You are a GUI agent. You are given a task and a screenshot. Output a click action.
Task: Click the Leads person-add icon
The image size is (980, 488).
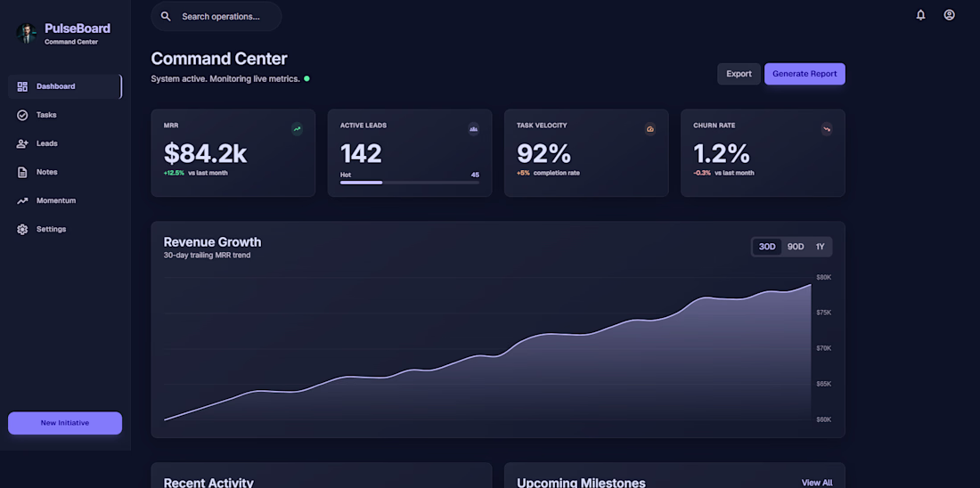coord(22,143)
